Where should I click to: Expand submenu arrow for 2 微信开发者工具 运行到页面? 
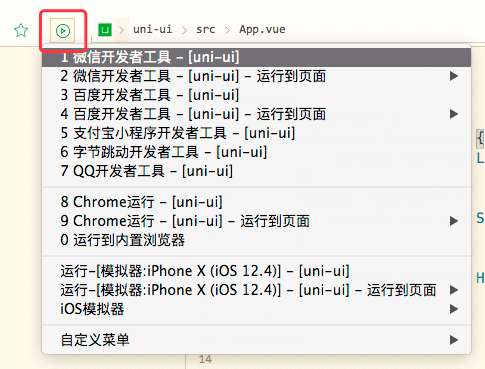tap(453, 76)
